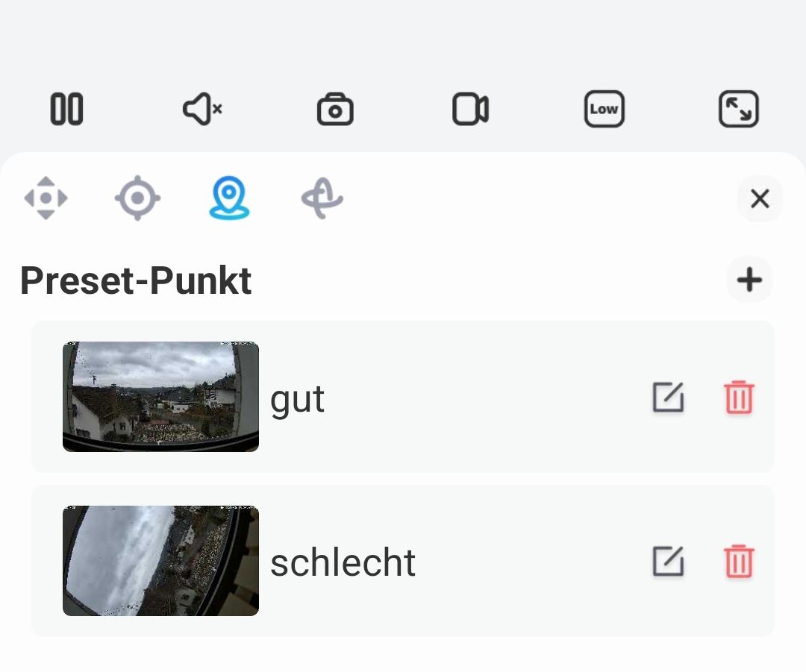
Task: Select the blue preset location pin tab
Action: click(x=229, y=198)
